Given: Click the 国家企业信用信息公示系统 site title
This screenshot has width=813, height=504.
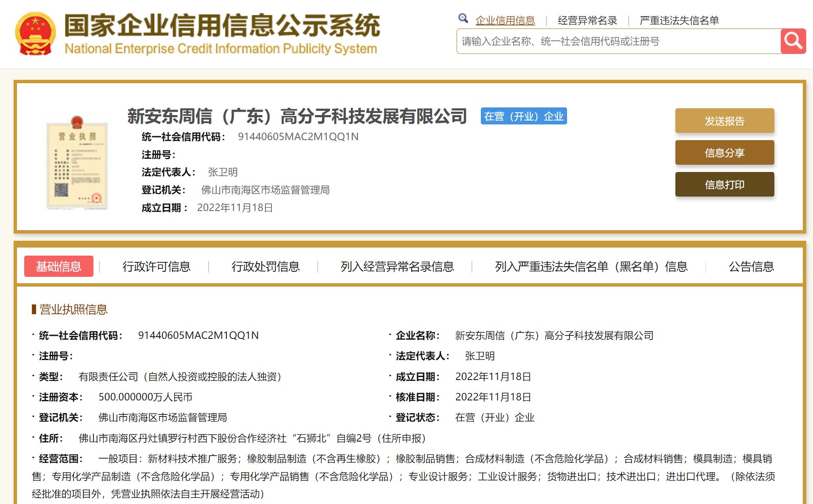Looking at the screenshot, I should pos(222,25).
